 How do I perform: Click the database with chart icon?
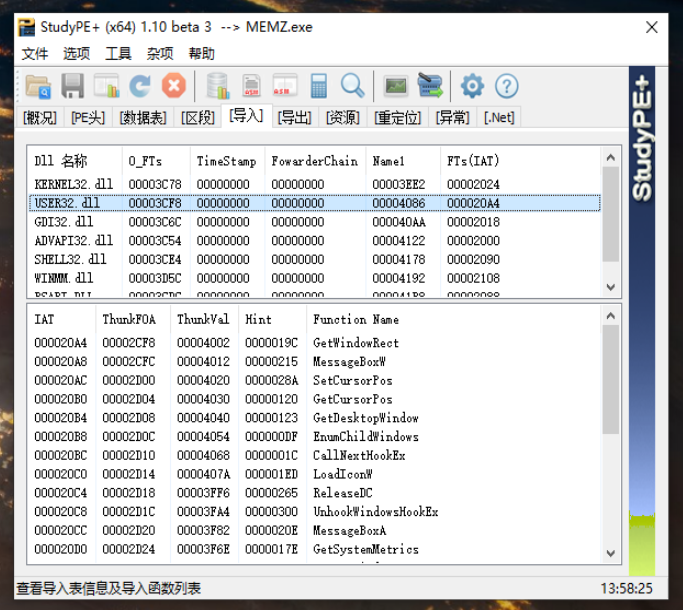(x=217, y=86)
